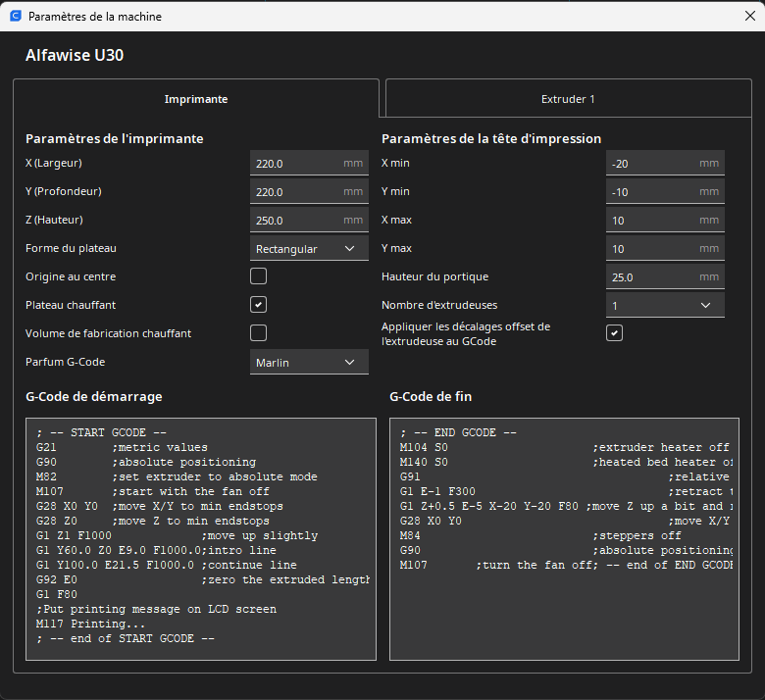Open the Parfum G-Code Marlin dropdown
This screenshot has height=700, width=765.
click(x=309, y=362)
